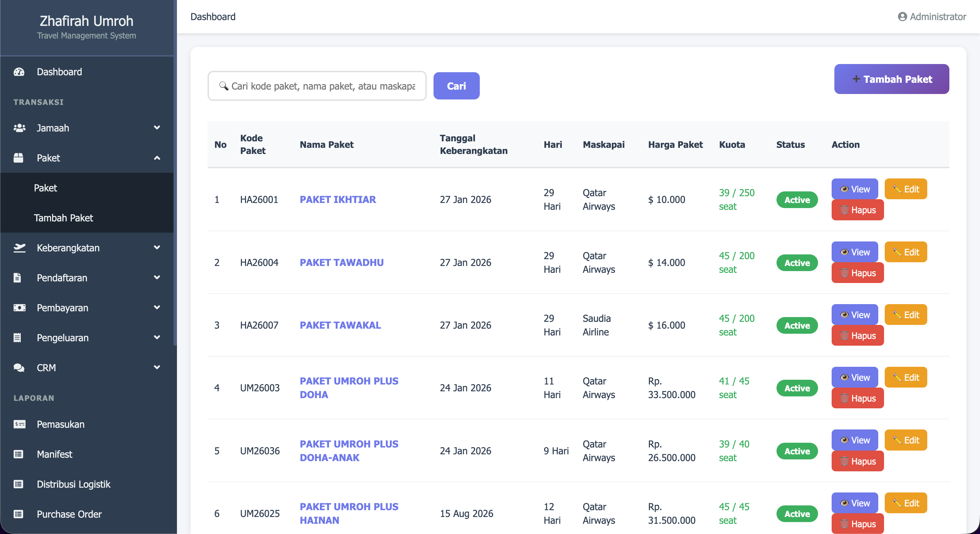The image size is (980, 534).
Task: Open the Pemasukan report
Action: click(87, 424)
